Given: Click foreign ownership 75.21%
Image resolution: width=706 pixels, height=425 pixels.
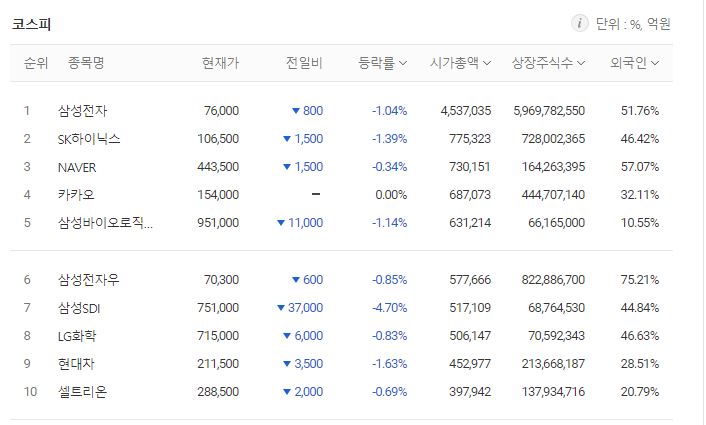Looking at the screenshot, I should (x=640, y=280).
